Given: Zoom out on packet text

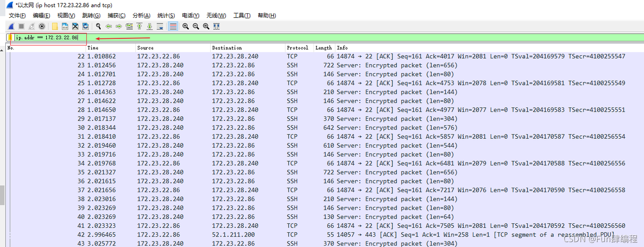Looking at the screenshot, I should 196,26.
